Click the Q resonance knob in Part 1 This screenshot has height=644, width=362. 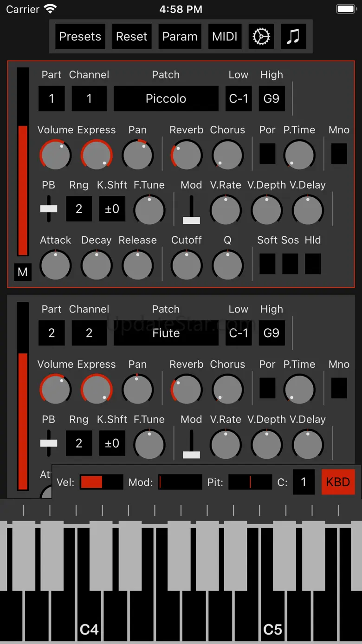click(x=227, y=265)
